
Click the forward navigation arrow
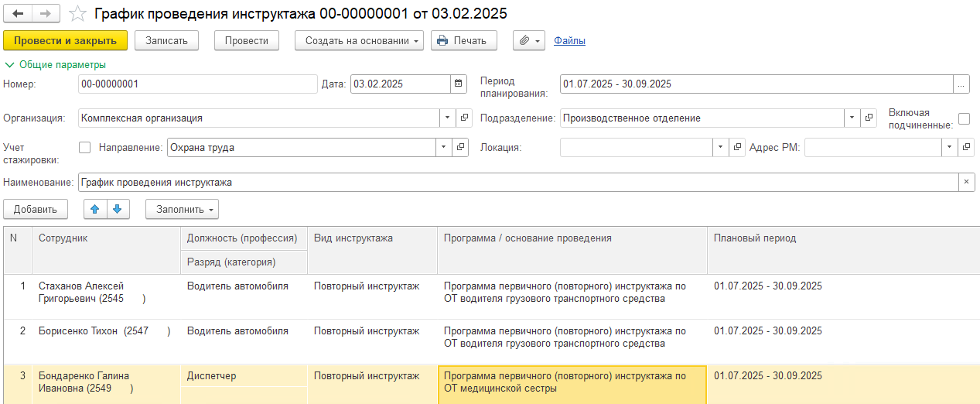(46, 14)
